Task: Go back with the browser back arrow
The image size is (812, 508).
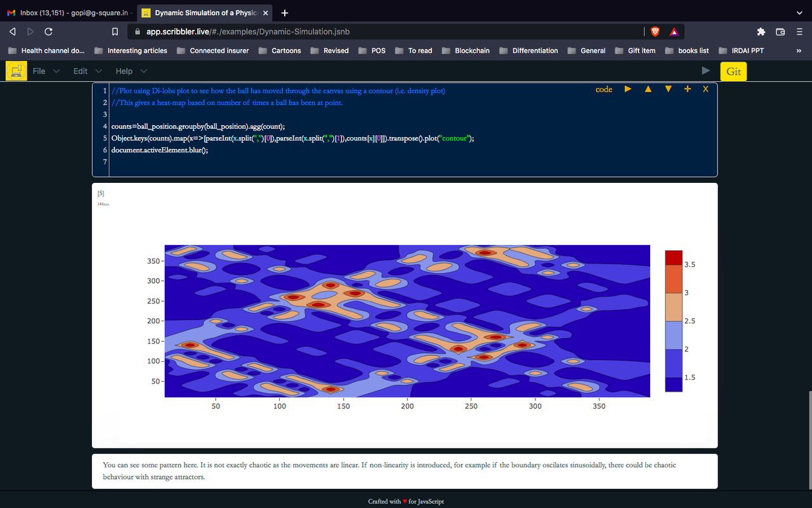Action: click(x=13, y=31)
